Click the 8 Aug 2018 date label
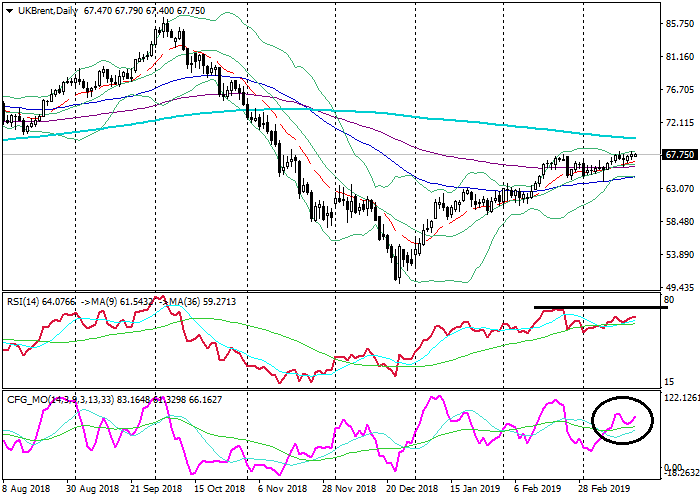 [28, 490]
